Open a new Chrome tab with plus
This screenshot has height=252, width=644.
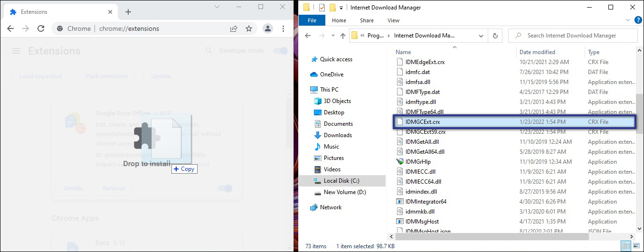tap(128, 12)
